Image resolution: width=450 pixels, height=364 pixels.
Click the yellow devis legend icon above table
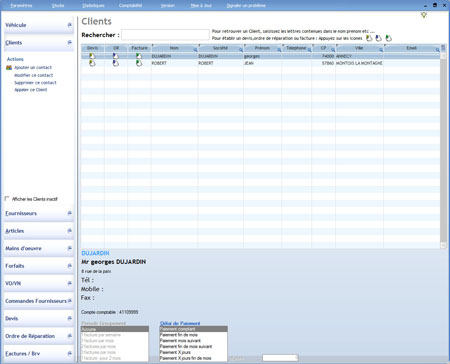pos(369,38)
